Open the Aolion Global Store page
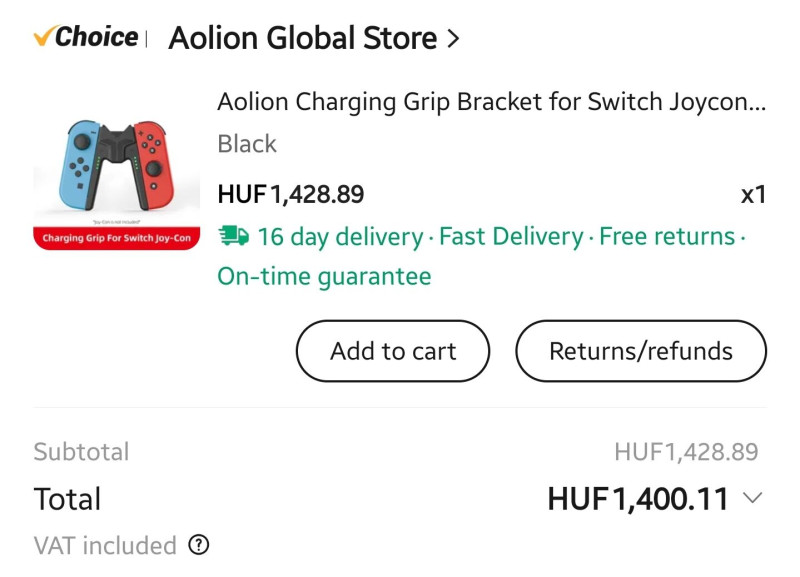This screenshot has width=800, height=577. click(303, 39)
